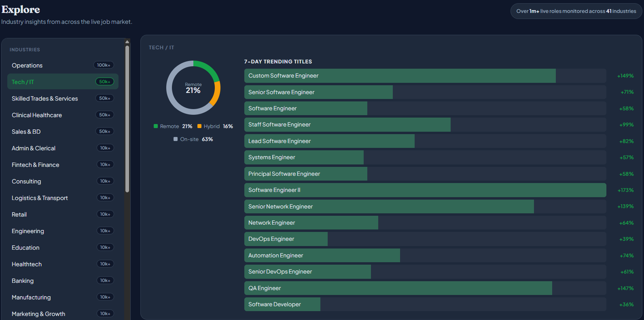This screenshot has height=320, width=644.
Task: Click the +173% growth value
Action: 625,190
